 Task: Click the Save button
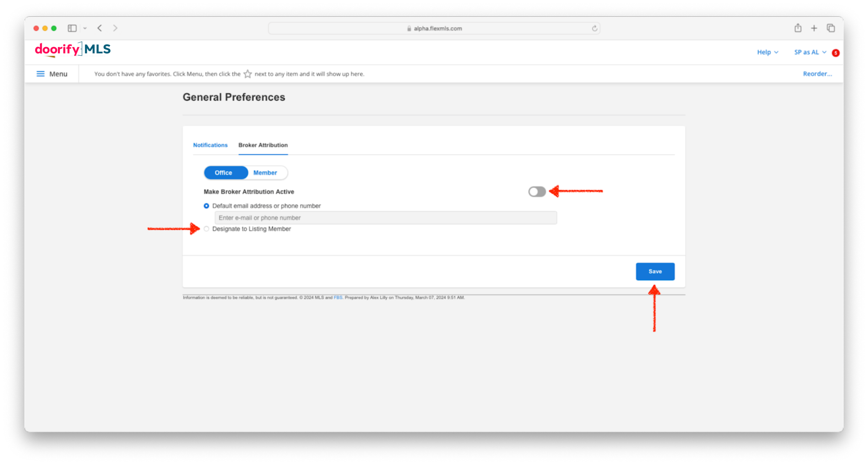[x=655, y=271]
